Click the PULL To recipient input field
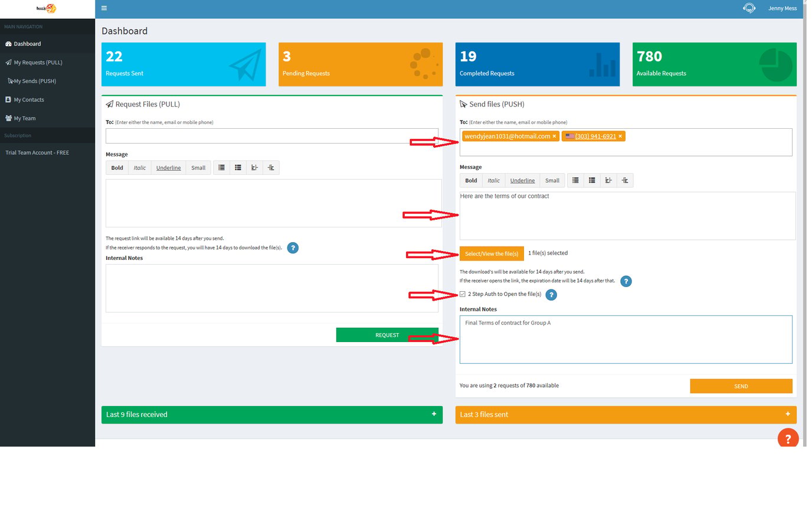 click(272, 136)
